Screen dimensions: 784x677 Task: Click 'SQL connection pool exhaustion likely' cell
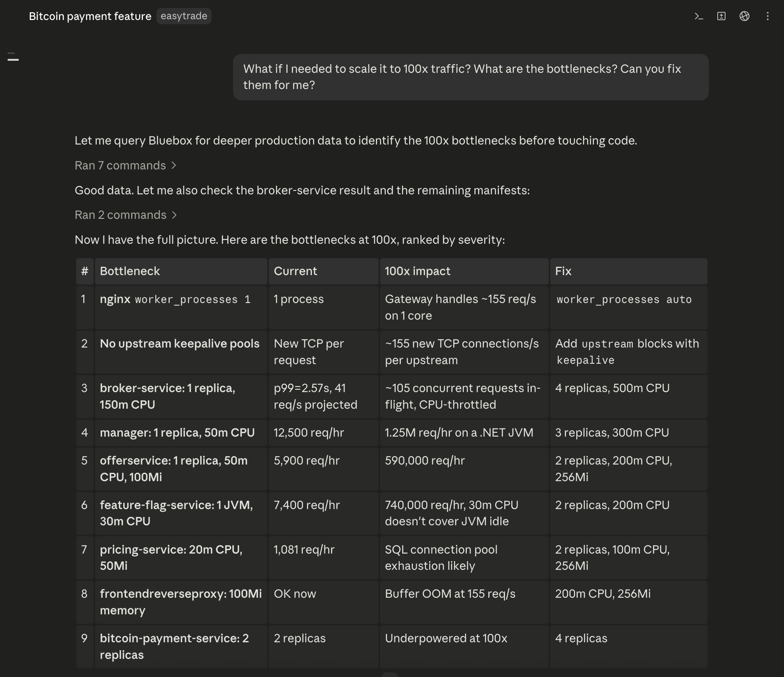point(464,558)
